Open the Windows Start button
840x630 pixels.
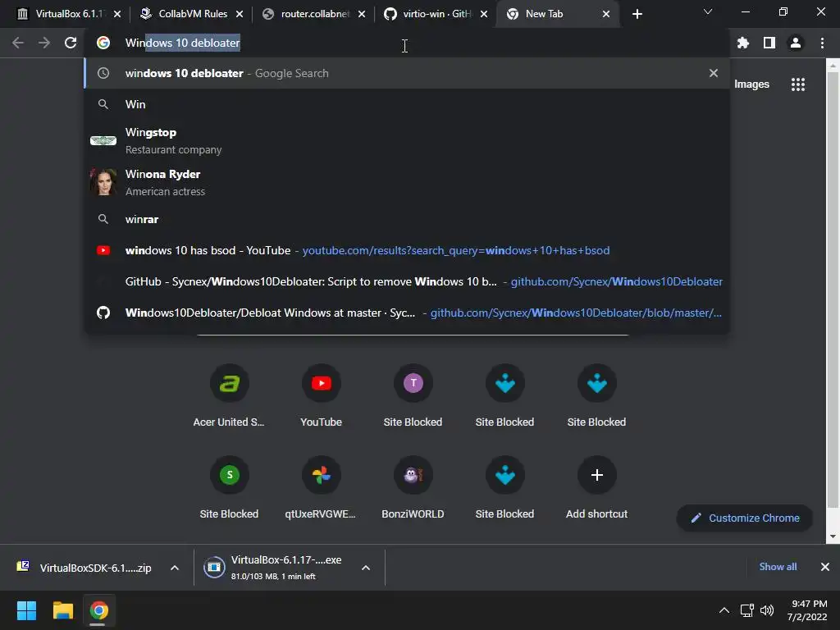pyautogui.click(x=26, y=610)
